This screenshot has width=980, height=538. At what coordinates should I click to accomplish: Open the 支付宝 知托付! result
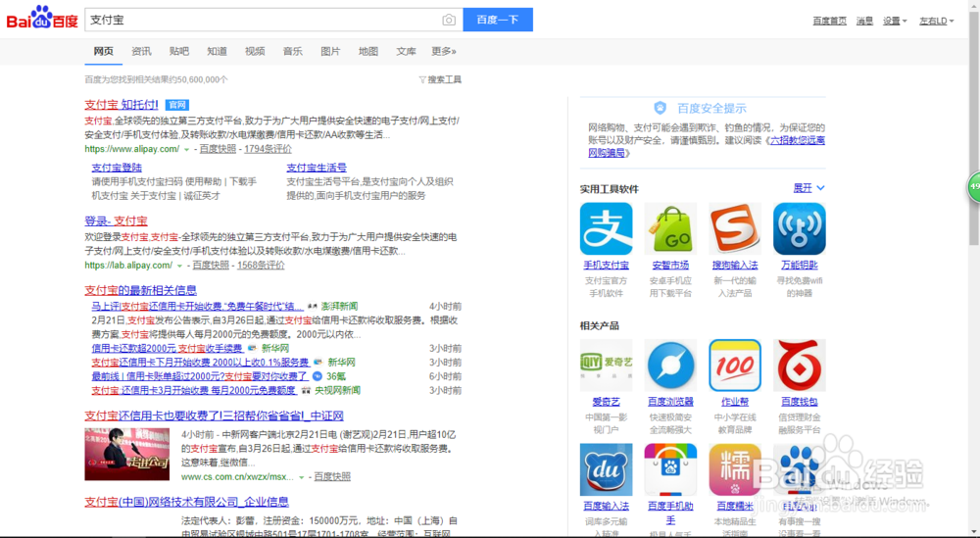point(122,104)
